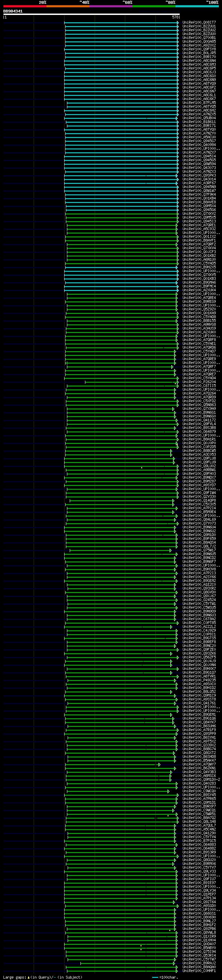The image size is (222, 980).
Task: Click the query end position 578
Action: click(175, 17)
